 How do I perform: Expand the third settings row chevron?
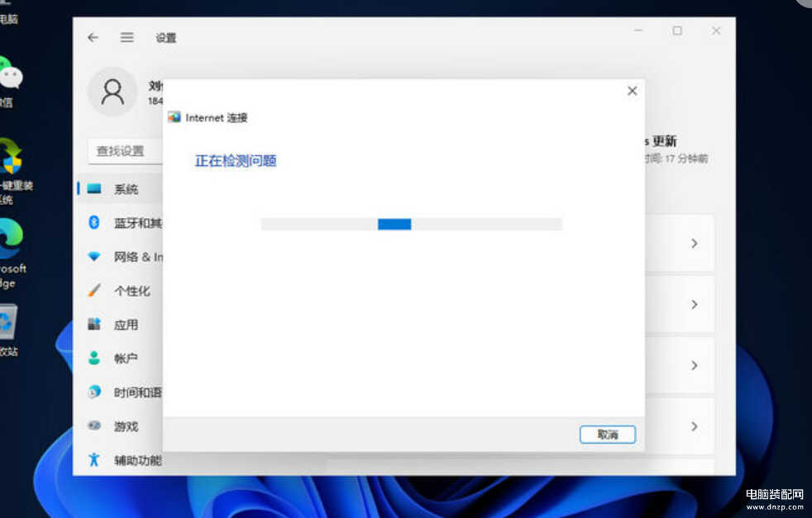(695, 365)
